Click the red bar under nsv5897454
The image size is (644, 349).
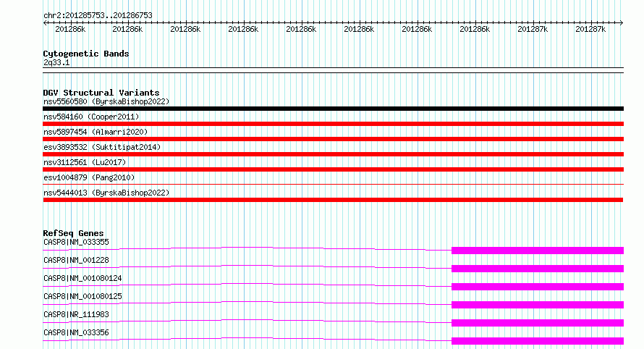(333, 139)
